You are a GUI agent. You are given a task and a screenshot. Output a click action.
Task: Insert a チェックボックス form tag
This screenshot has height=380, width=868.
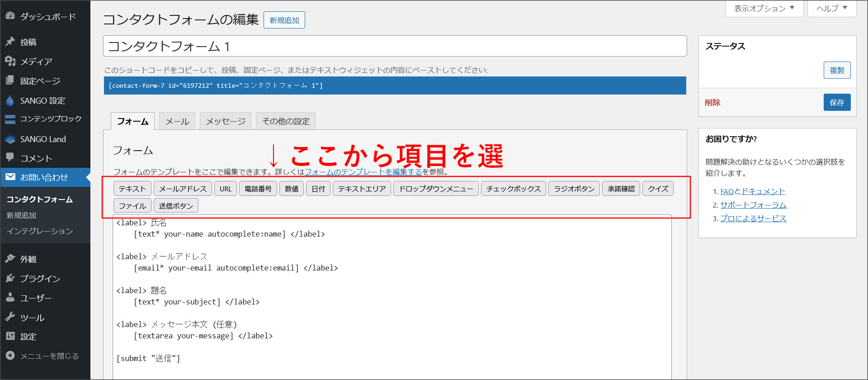pyautogui.click(x=514, y=189)
